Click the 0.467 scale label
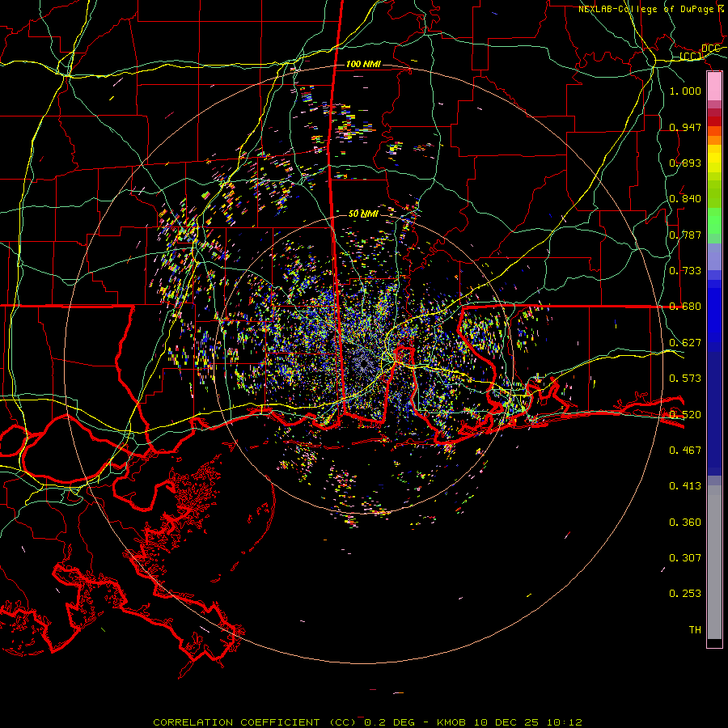 [x=685, y=451]
